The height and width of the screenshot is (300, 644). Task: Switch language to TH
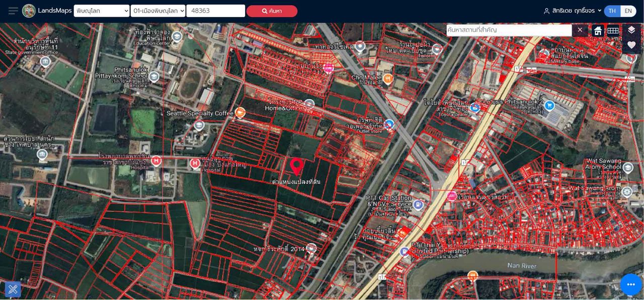tap(612, 11)
